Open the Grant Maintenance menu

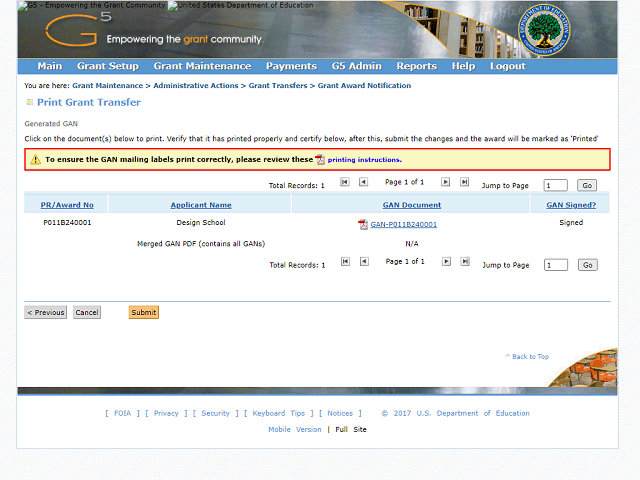[202, 66]
